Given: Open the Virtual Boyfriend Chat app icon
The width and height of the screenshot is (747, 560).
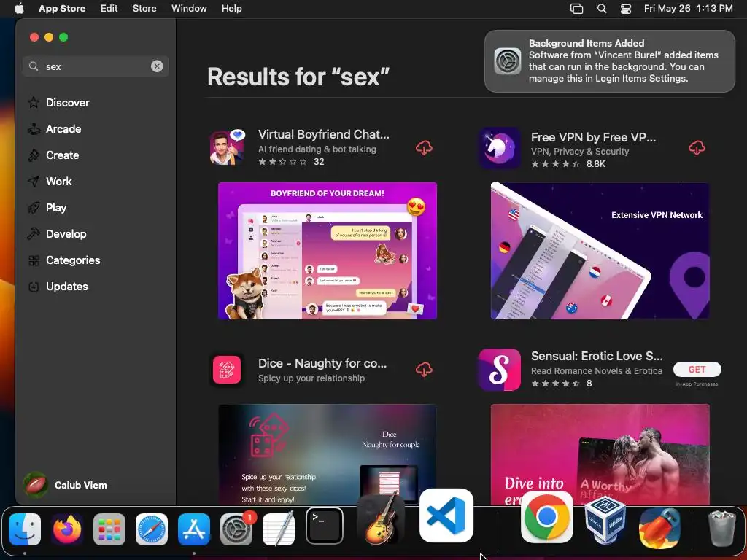Looking at the screenshot, I should (228, 147).
